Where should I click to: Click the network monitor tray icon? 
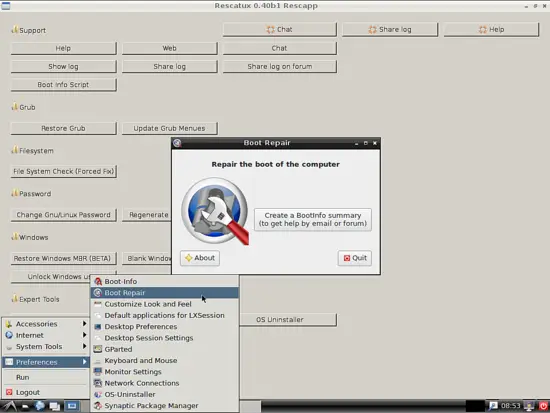[529, 406]
